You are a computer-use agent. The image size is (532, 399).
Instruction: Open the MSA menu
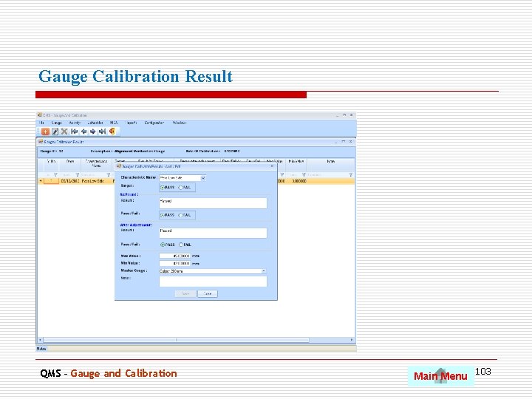click(x=114, y=123)
